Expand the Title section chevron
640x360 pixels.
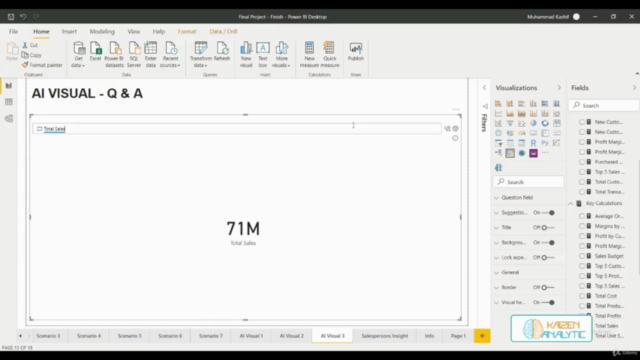(x=496, y=227)
